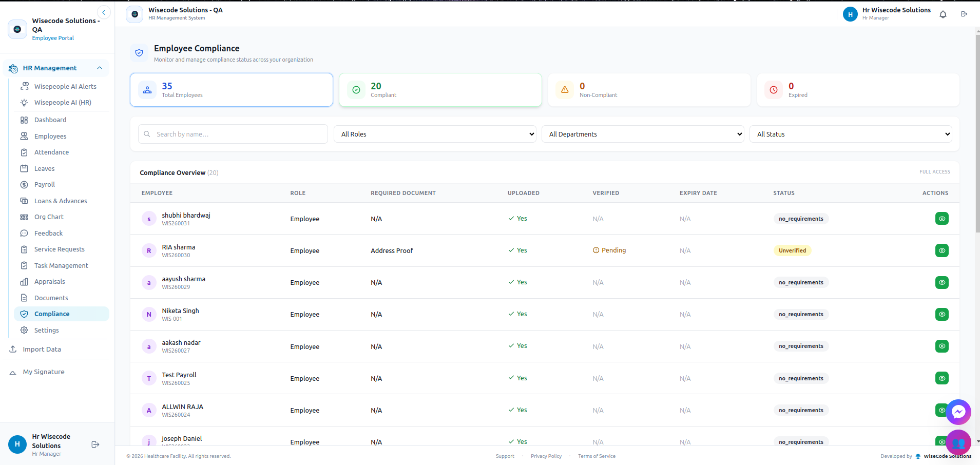The image size is (980, 465).
Task: Collapse the sidebar with chevron button
Action: [x=104, y=12]
